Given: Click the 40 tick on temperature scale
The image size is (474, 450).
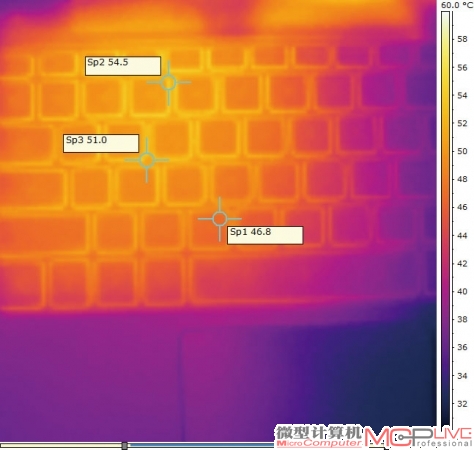Looking at the screenshot, I should coord(462,292).
